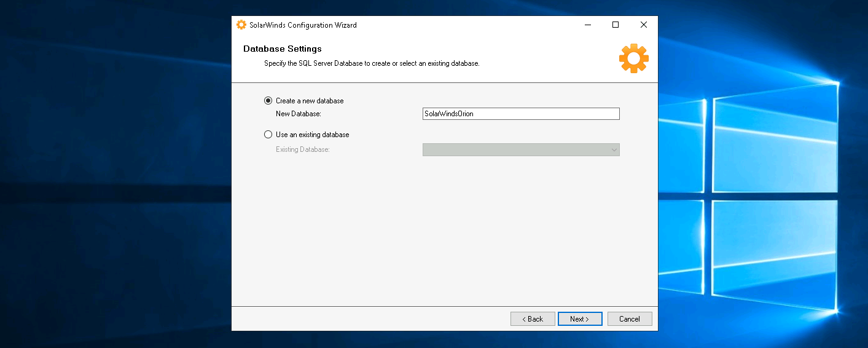Expand the Existing Database dropdown arrow
Screen dimensions: 868x348
pos(613,150)
